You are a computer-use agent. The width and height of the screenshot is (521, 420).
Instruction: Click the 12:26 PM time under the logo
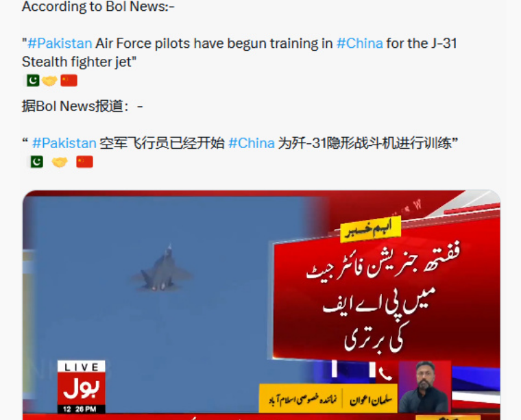(x=80, y=409)
